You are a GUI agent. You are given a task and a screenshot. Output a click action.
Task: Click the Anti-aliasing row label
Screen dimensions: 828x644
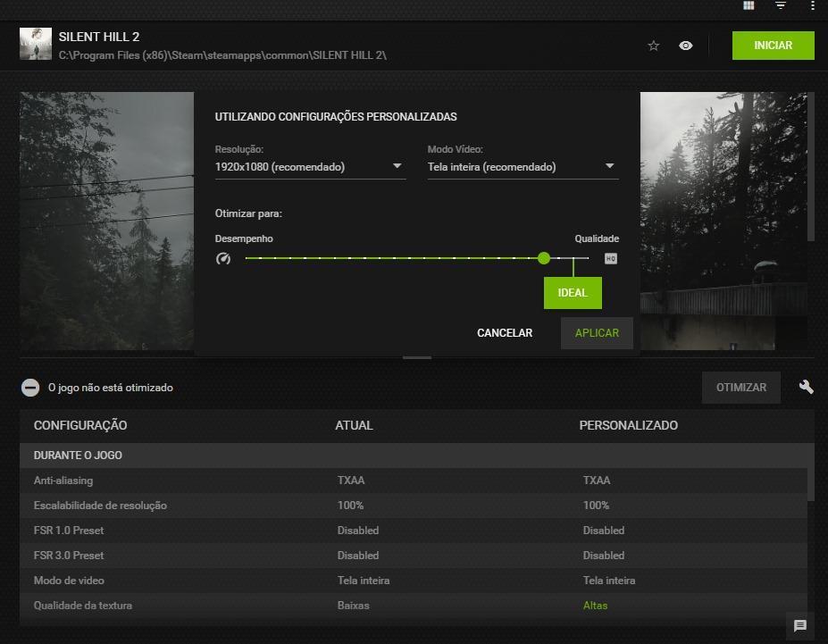click(63, 481)
